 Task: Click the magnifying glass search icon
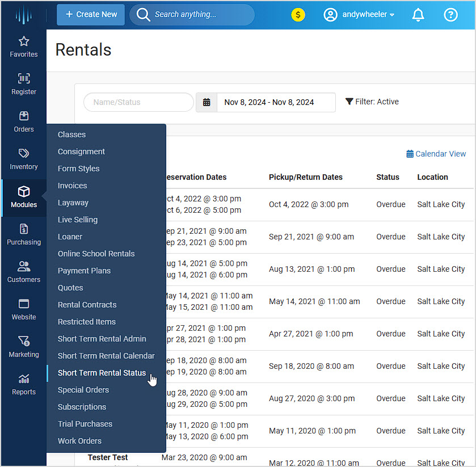pos(143,15)
